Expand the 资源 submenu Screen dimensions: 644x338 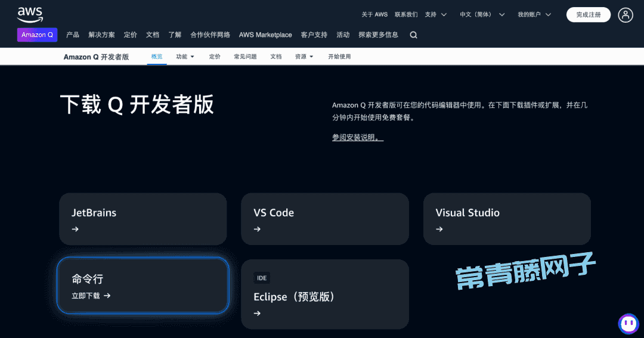pyautogui.click(x=304, y=57)
